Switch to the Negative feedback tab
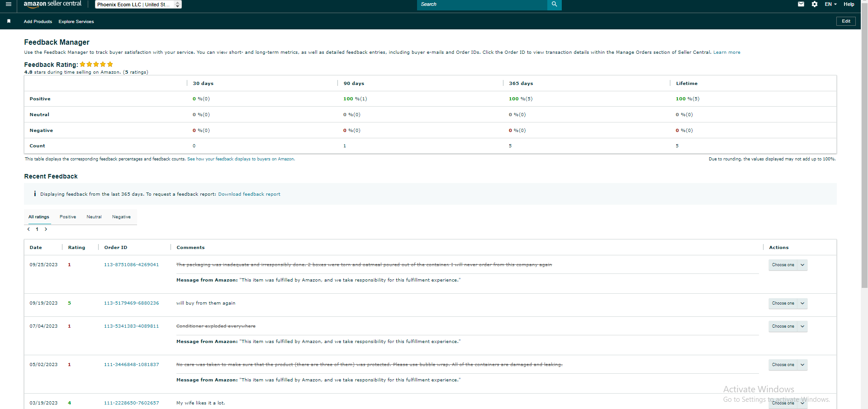Viewport: 868px width, 409px height. 121,217
